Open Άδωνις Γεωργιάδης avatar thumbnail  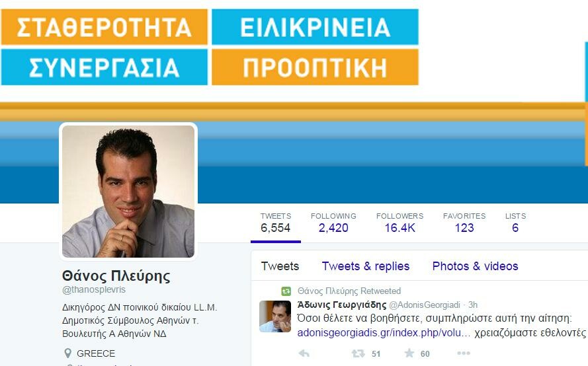275,316
